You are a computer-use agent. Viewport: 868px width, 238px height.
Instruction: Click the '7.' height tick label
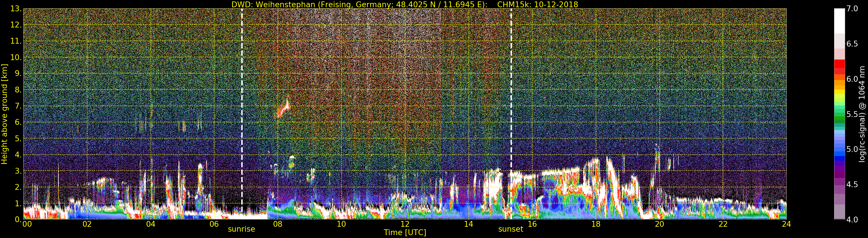point(18,106)
